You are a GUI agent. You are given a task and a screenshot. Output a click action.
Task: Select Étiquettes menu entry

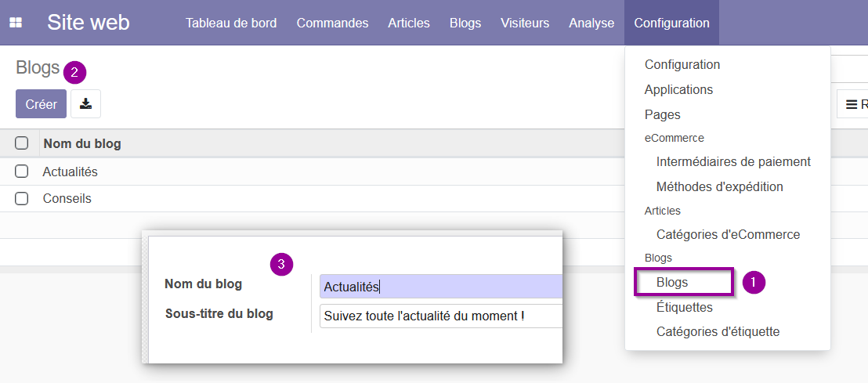(x=684, y=307)
